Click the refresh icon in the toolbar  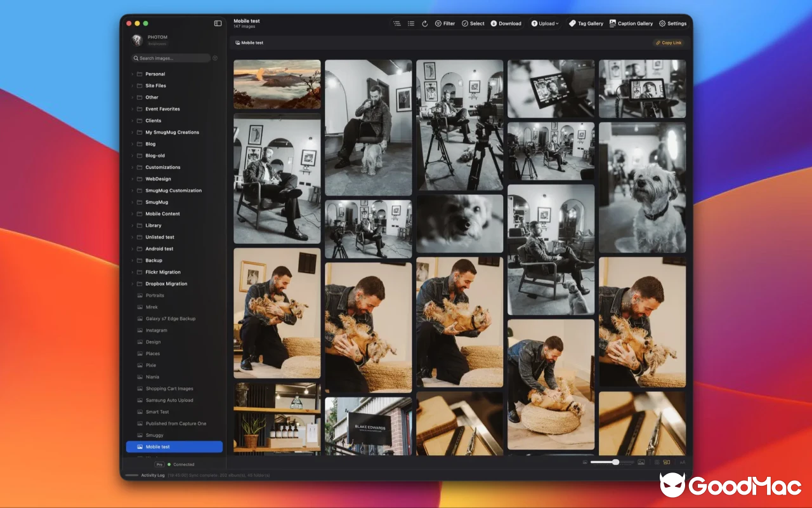coord(424,23)
